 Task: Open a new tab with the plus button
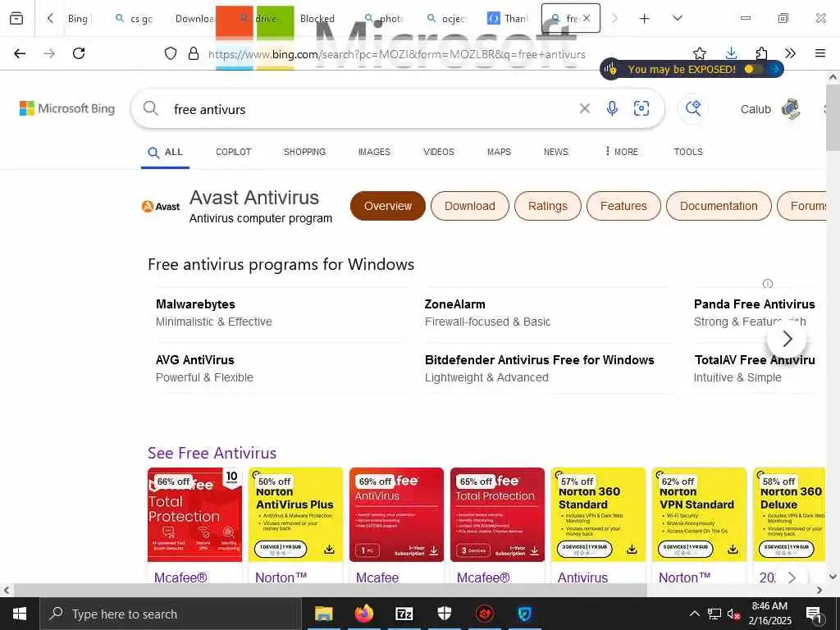pyautogui.click(x=644, y=19)
